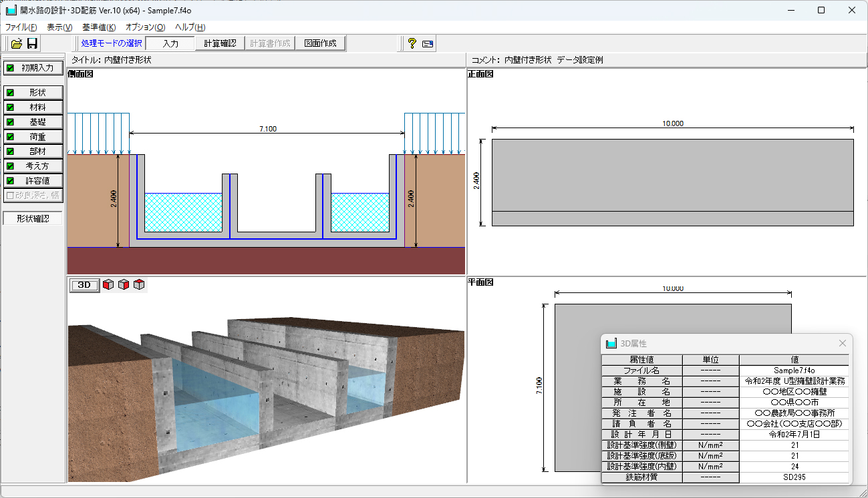Close the 3D属性 properties panel
The height and width of the screenshot is (498, 868).
point(843,343)
